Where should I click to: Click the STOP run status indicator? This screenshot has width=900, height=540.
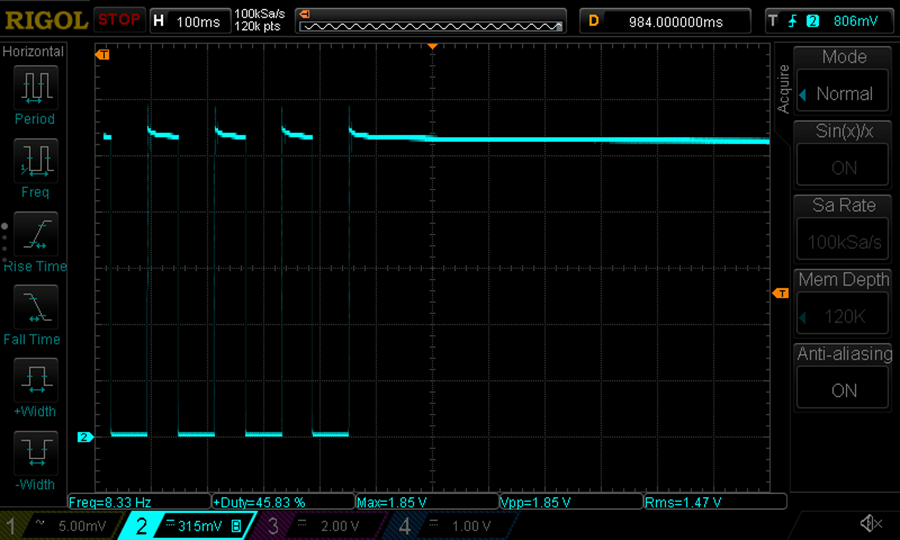[119, 20]
